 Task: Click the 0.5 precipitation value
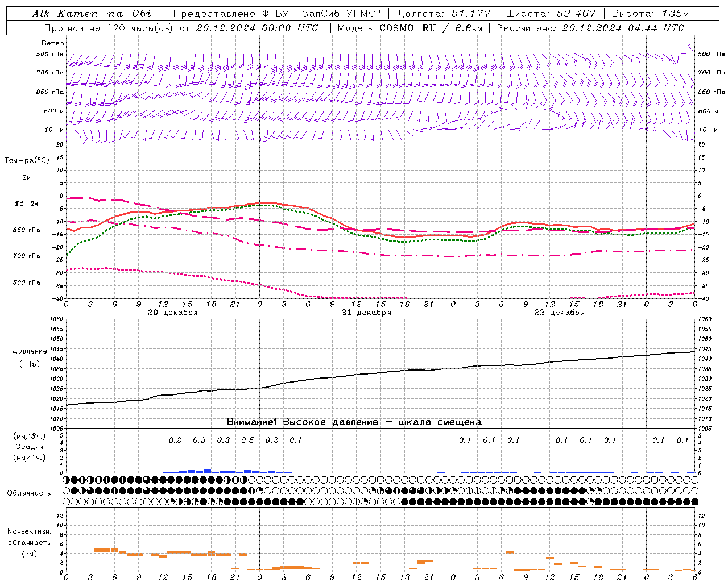tap(247, 440)
